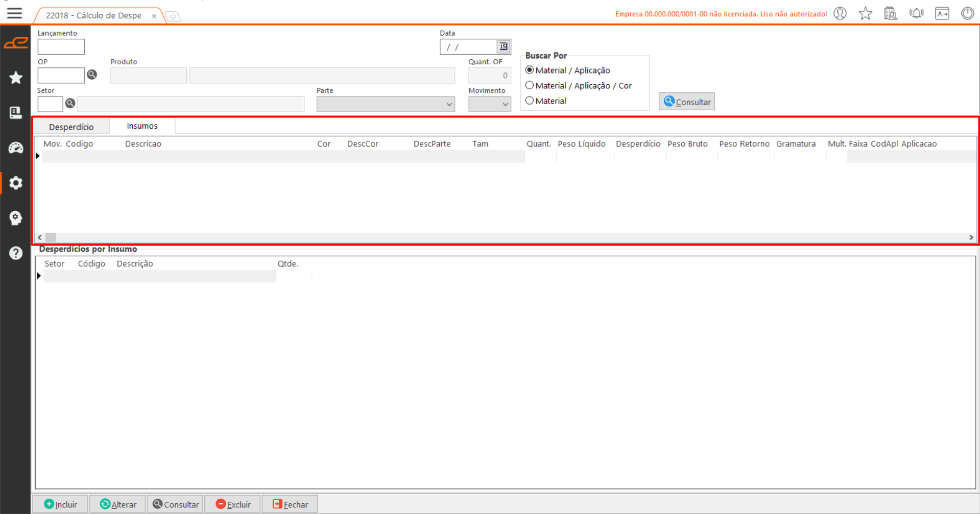Open the hamburger menu at top left
This screenshot has width=980, height=514.
tap(14, 13)
